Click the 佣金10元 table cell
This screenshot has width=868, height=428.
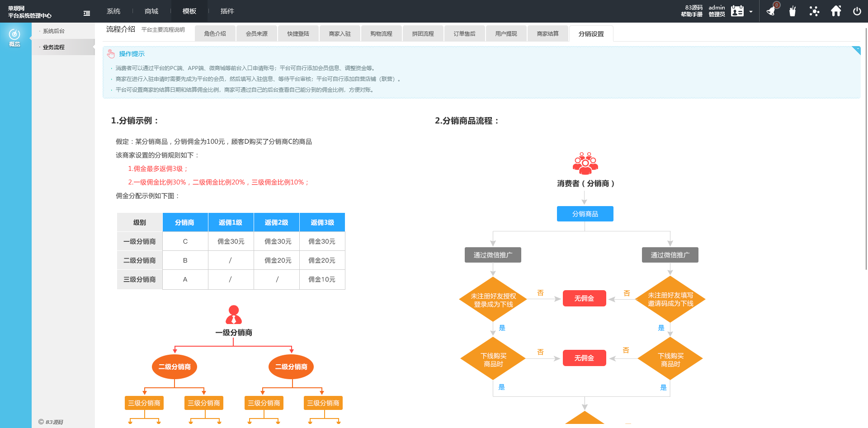[x=322, y=279]
